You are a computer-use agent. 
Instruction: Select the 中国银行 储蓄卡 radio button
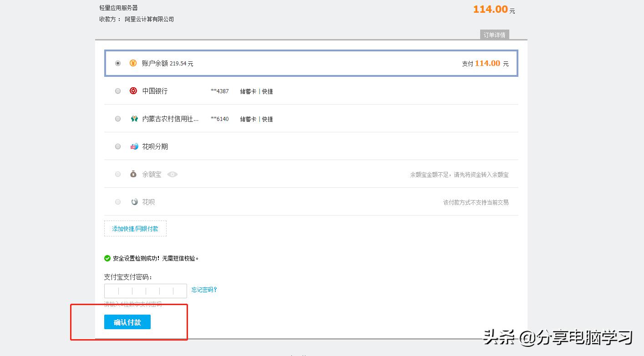(x=117, y=90)
